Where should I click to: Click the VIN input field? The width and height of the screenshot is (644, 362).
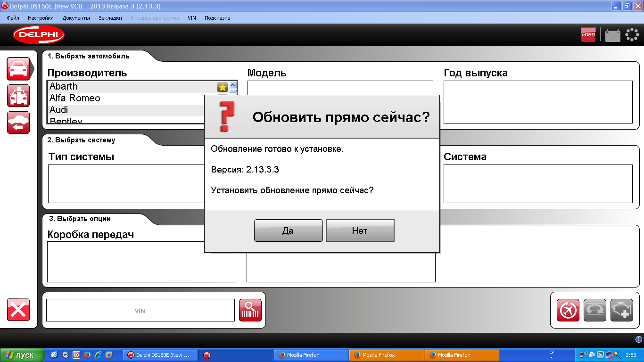(x=140, y=311)
